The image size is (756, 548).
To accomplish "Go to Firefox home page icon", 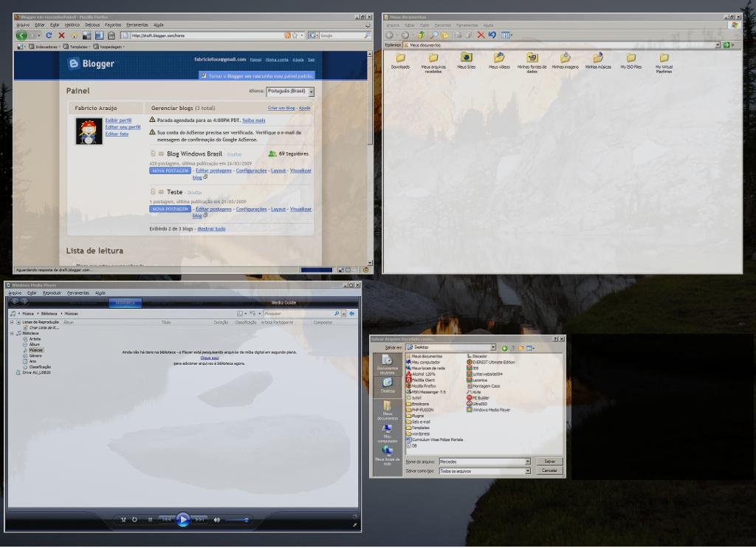I will (x=74, y=35).
